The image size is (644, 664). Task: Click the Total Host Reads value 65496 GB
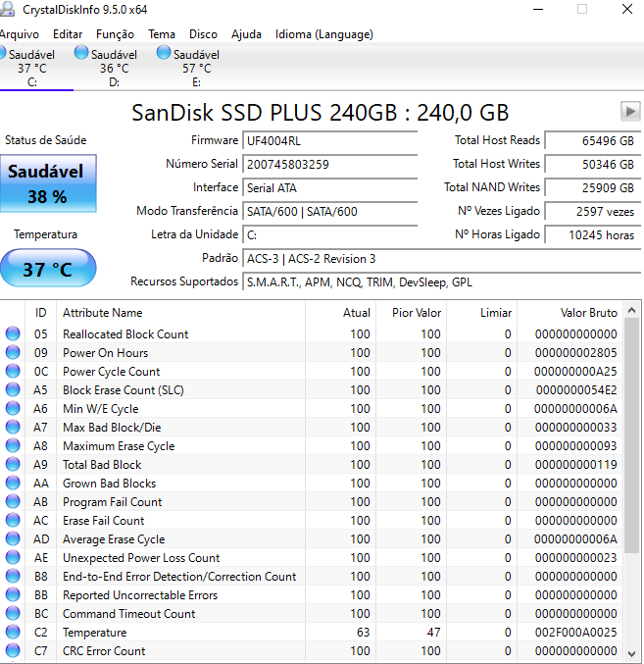click(593, 140)
